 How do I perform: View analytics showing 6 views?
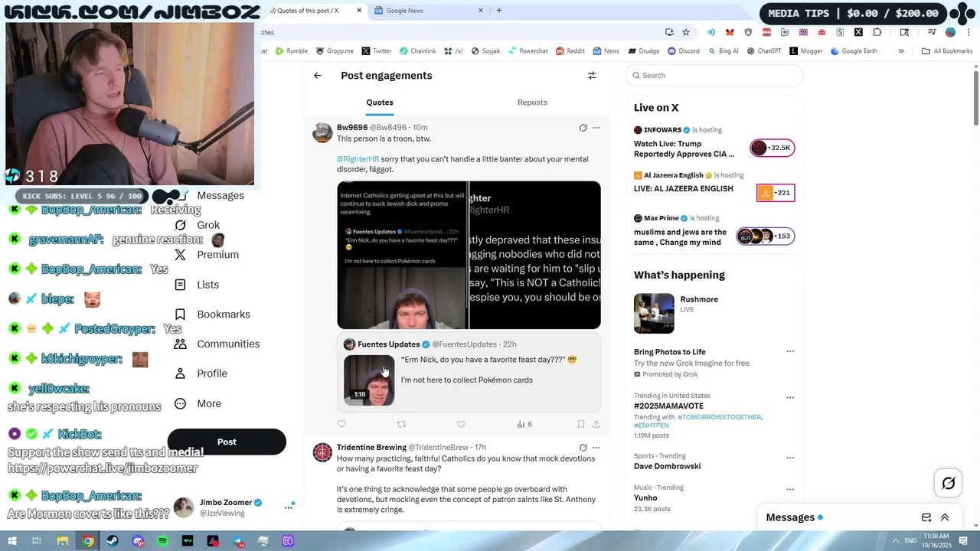click(x=524, y=424)
